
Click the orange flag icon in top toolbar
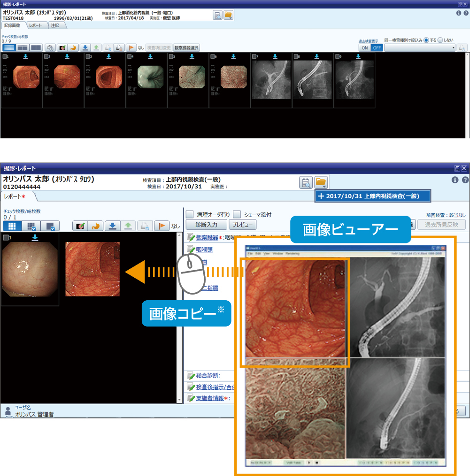(x=131, y=47)
